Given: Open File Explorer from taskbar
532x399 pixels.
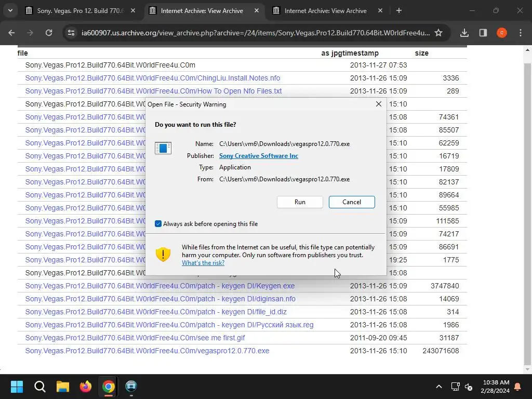Looking at the screenshot, I should click(63, 387).
